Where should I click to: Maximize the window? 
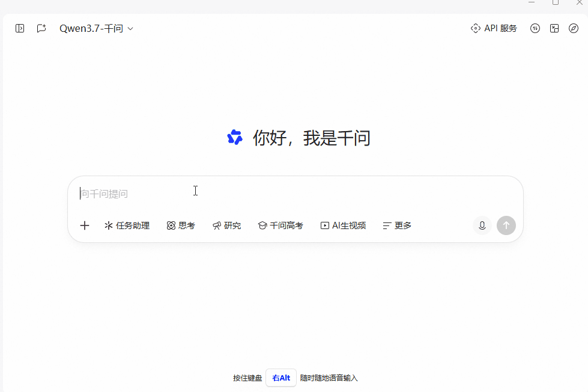click(556, 2)
